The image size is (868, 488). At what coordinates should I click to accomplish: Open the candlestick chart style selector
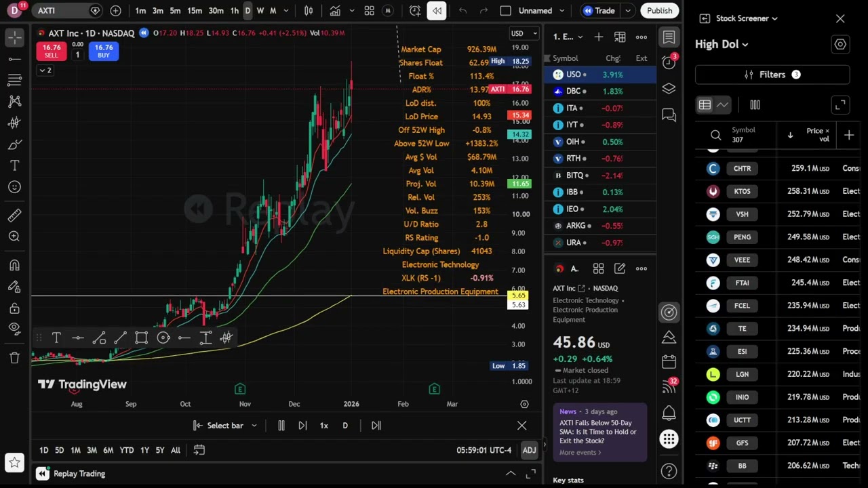click(x=309, y=11)
